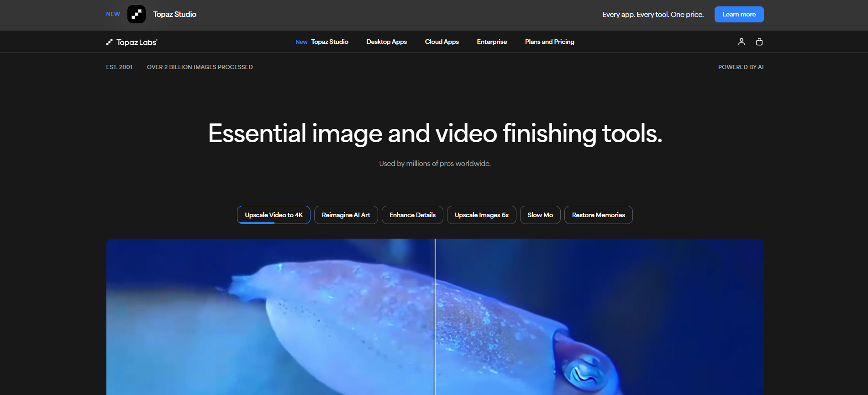Image resolution: width=868 pixels, height=395 pixels.
Task: Switch to Reimagine AI Art tab
Action: point(346,215)
